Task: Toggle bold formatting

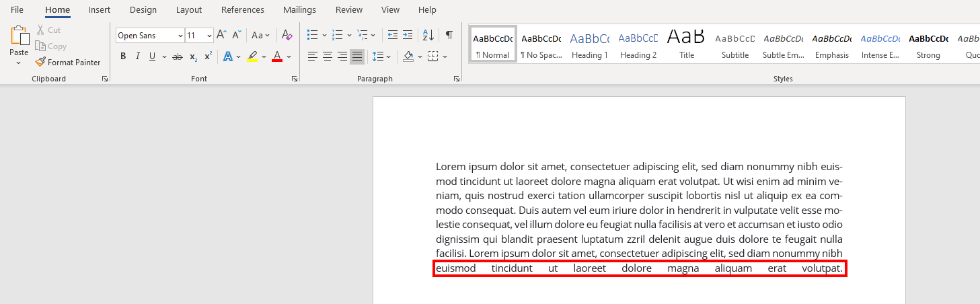Action: point(123,56)
